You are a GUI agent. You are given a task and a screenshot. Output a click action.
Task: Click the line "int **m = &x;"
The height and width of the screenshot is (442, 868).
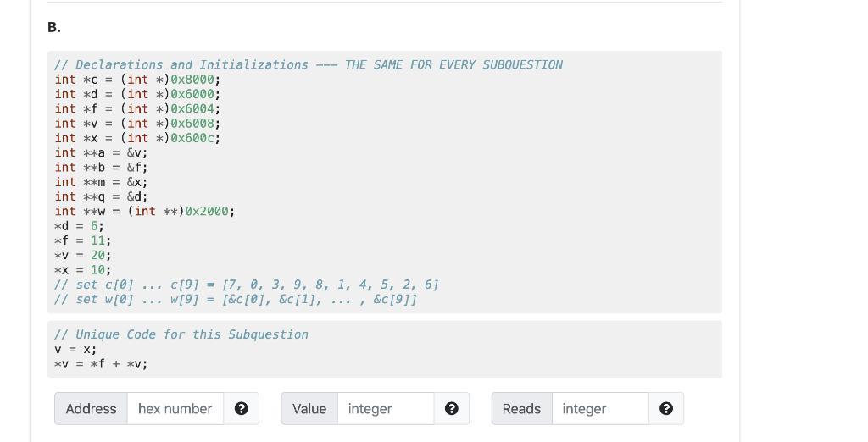pyautogui.click(x=102, y=182)
